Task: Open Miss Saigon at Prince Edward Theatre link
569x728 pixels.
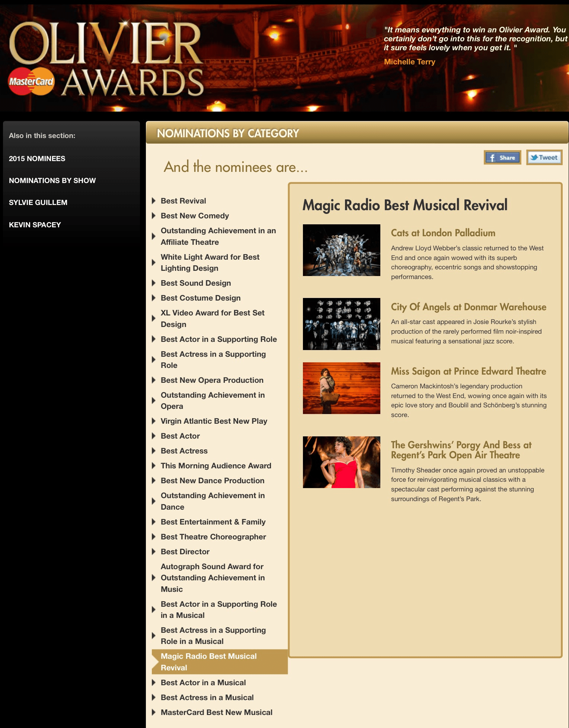Action: click(468, 371)
